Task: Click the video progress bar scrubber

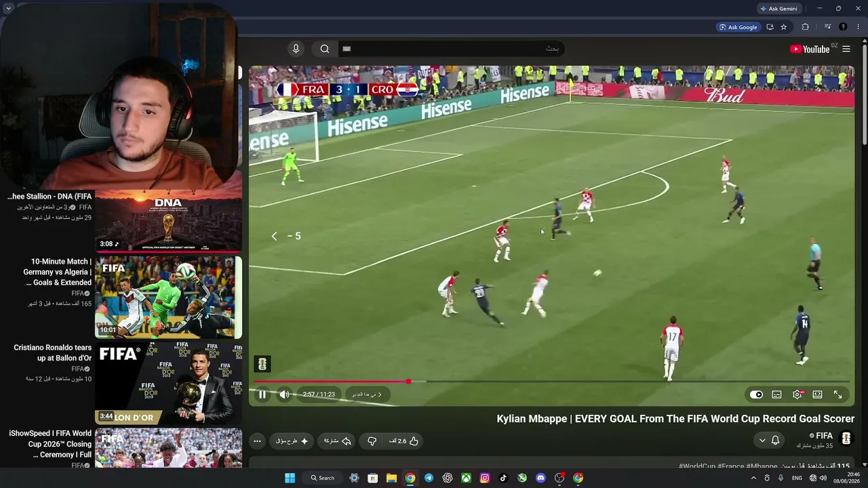Action: 408,382
